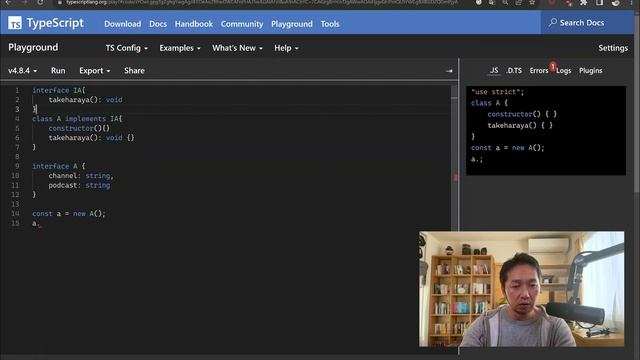The image size is (640, 360).
Task: Click '"use strict";' in JS output
Action: click(497, 92)
